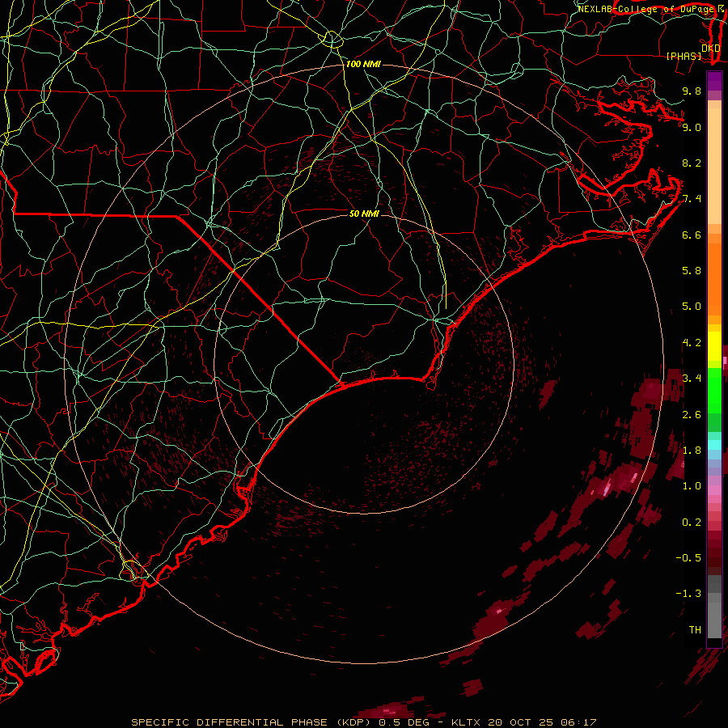The width and height of the screenshot is (728, 728).
Task: Click the 1.8 value on color scale
Action: tap(692, 451)
